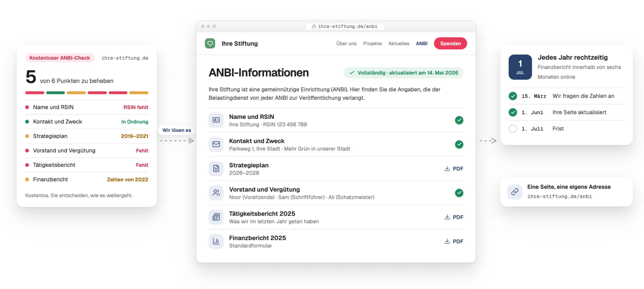This screenshot has width=644, height=289.
Task: Click the 2019–2021 status in Strategieplan row
Action: point(135,136)
